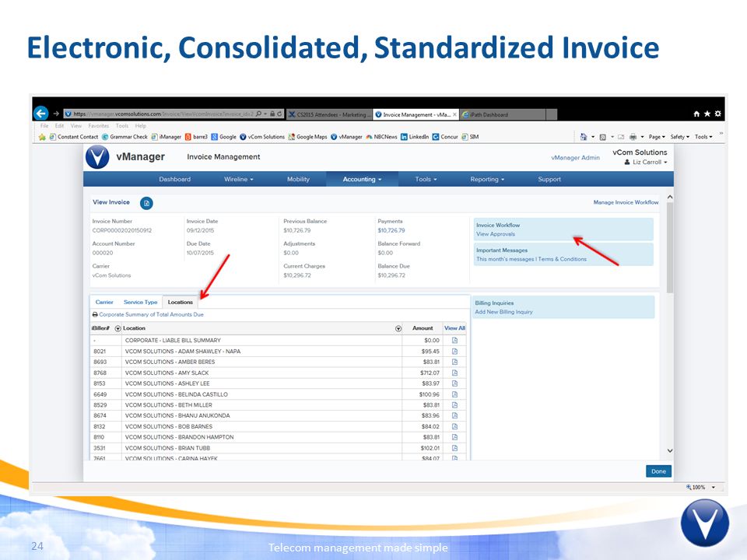Click the favorites star icon in browser
This screenshot has height=560, width=747.
[707, 114]
